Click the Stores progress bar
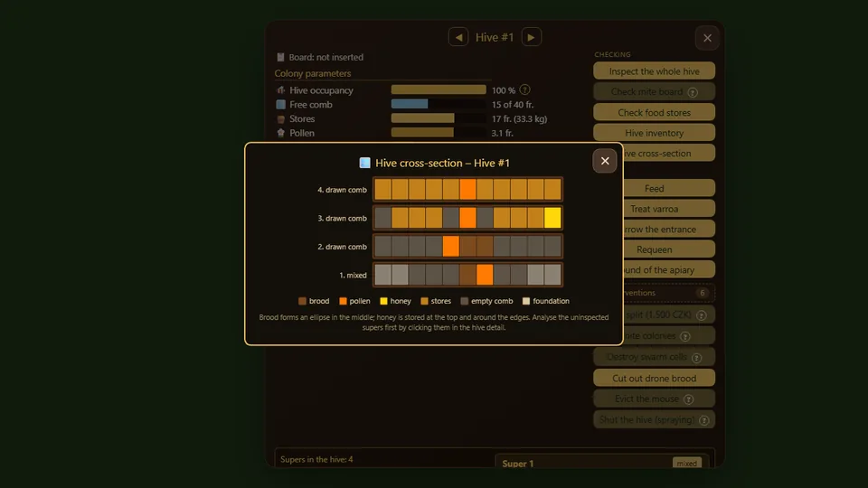This screenshot has width=868, height=488. point(439,118)
